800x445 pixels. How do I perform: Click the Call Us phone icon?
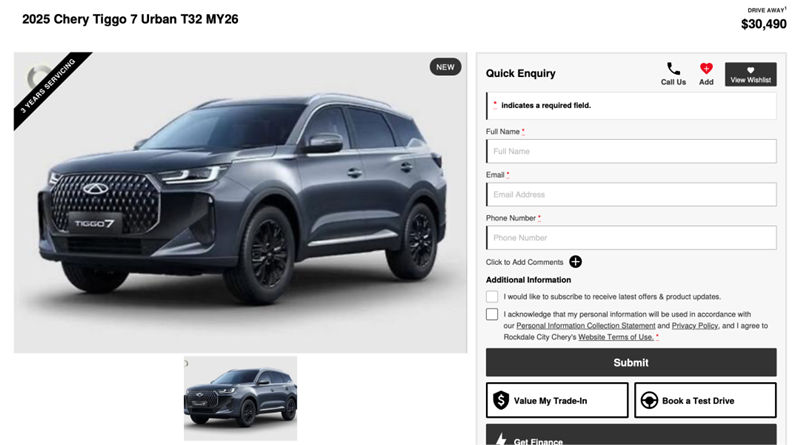click(673, 68)
